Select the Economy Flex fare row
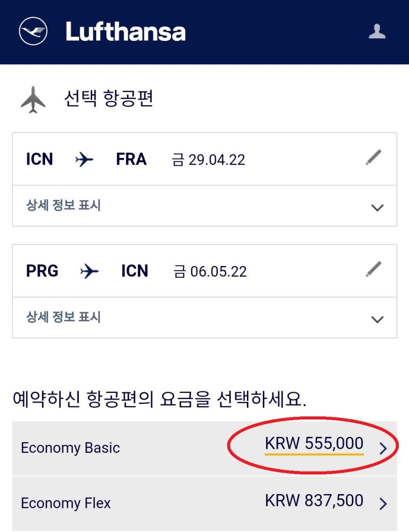409x532 pixels. (66, 503)
